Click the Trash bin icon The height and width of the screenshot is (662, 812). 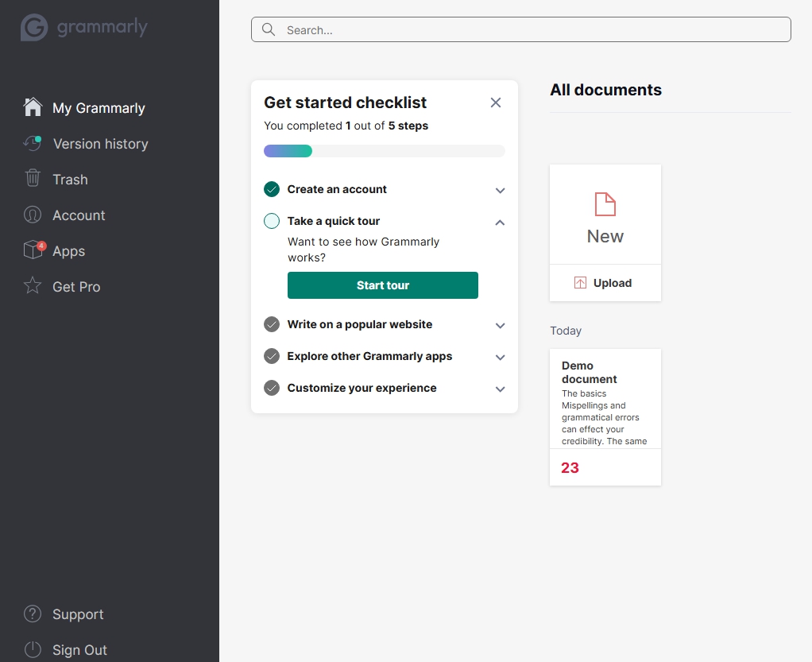(33, 178)
